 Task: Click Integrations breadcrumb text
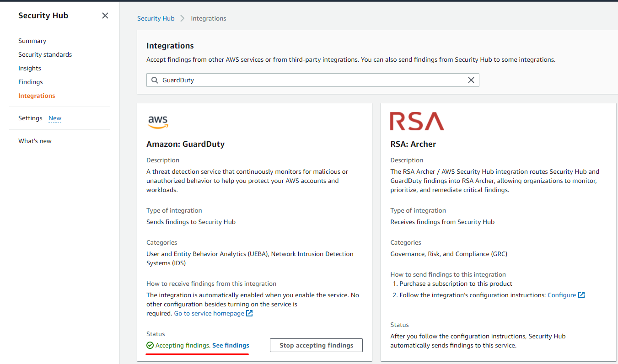[x=209, y=18]
